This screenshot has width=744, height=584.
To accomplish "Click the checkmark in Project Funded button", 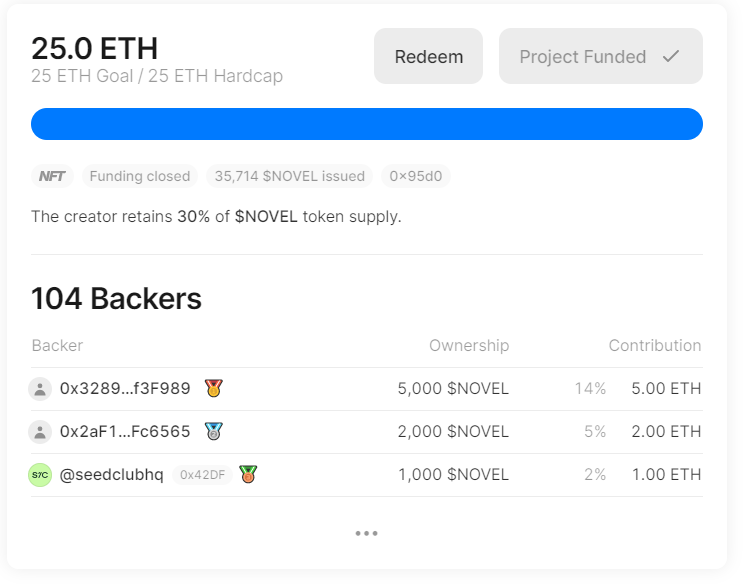I will pyautogui.click(x=671, y=57).
